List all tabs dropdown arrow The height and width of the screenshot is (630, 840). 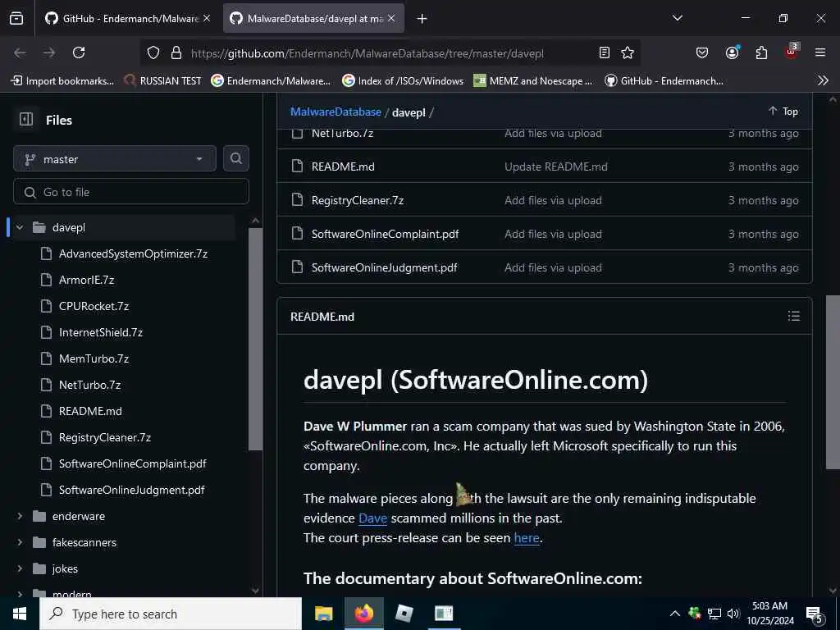click(677, 18)
